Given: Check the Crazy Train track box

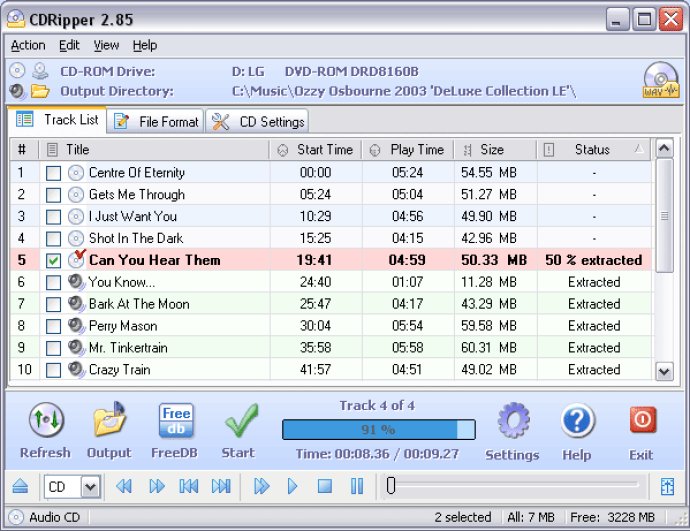Looking at the screenshot, I should 53,370.
